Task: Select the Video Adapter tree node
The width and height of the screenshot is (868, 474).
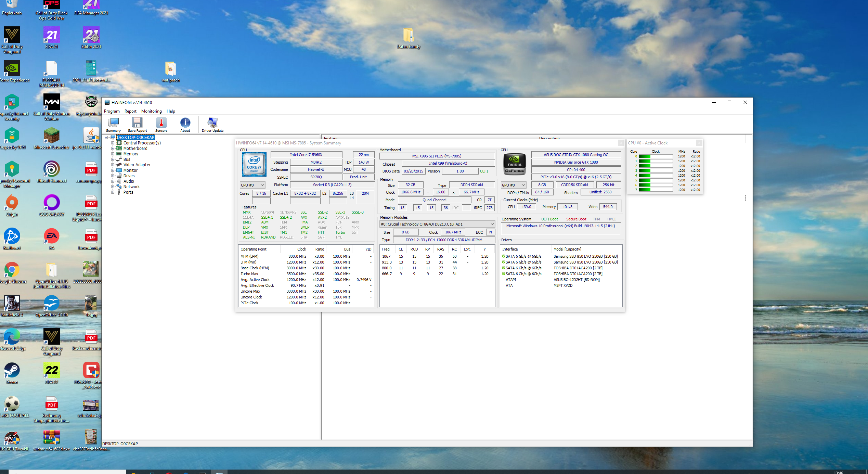Action: (137, 165)
